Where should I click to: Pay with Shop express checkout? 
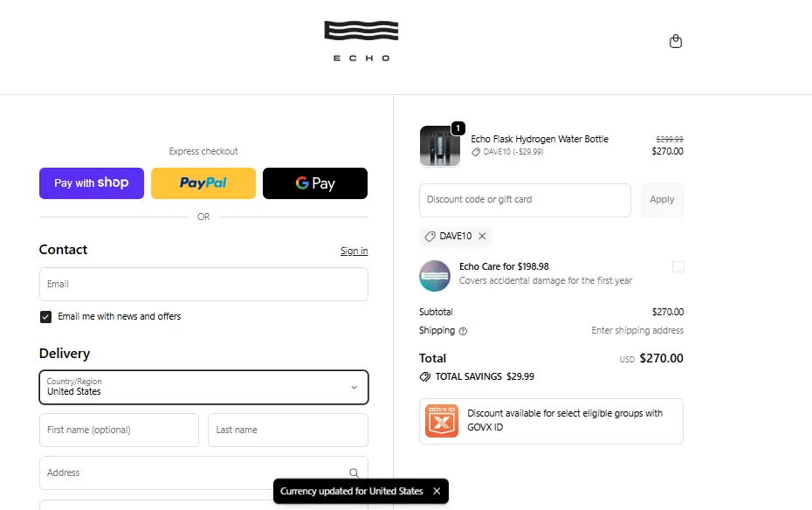point(92,183)
